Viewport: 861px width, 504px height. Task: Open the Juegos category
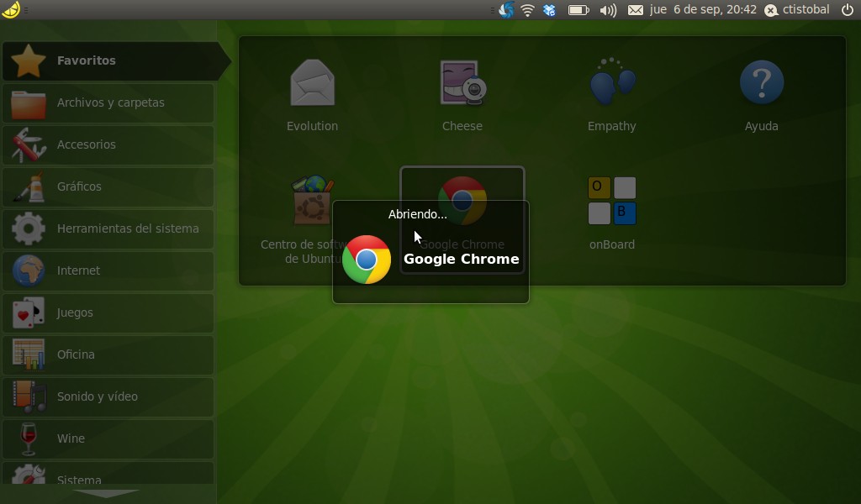(x=108, y=312)
